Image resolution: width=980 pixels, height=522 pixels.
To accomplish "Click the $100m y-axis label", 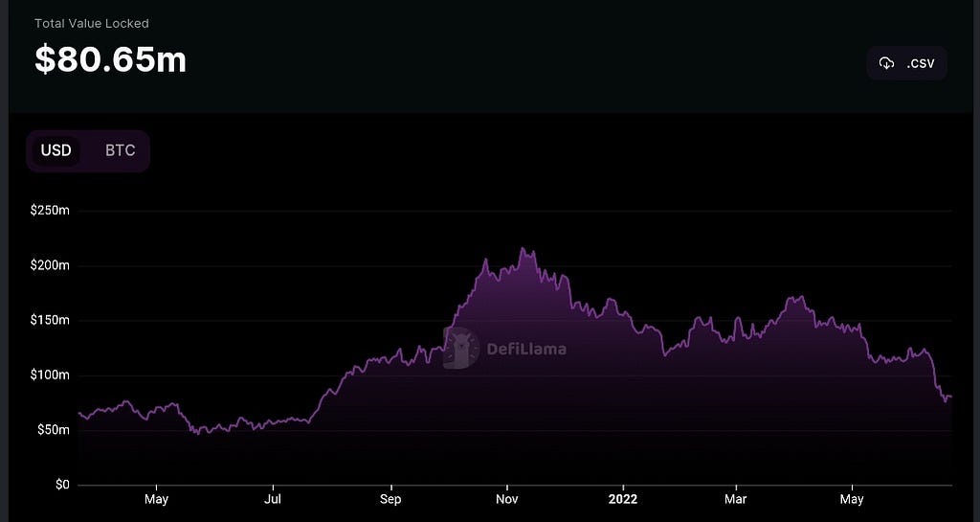I will click(x=50, y=375).
